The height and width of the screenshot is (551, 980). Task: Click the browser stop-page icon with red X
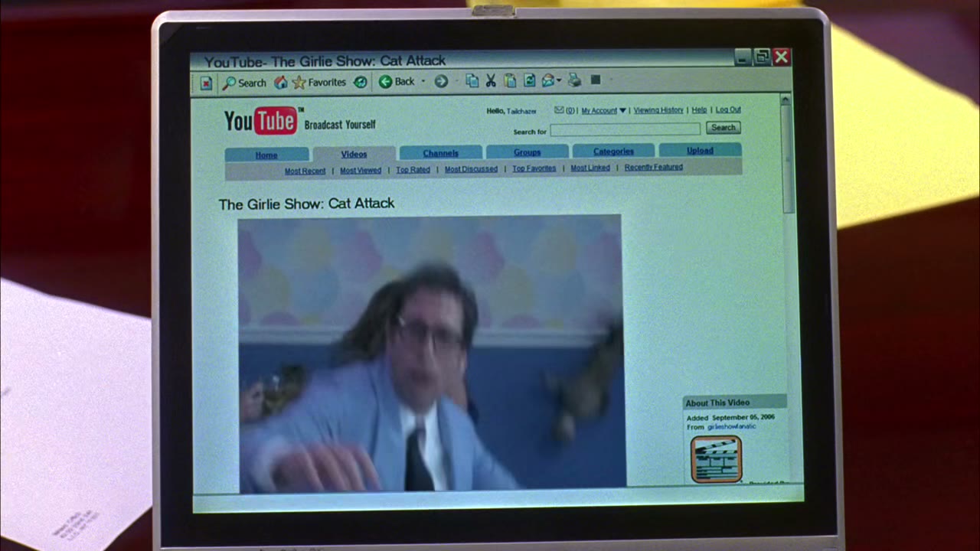[206, 83]
